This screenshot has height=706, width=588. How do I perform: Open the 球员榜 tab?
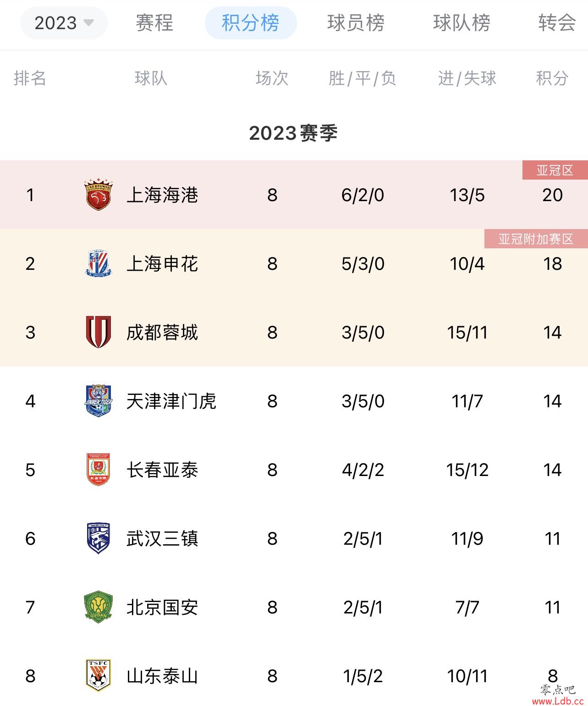tap(356, 23)
